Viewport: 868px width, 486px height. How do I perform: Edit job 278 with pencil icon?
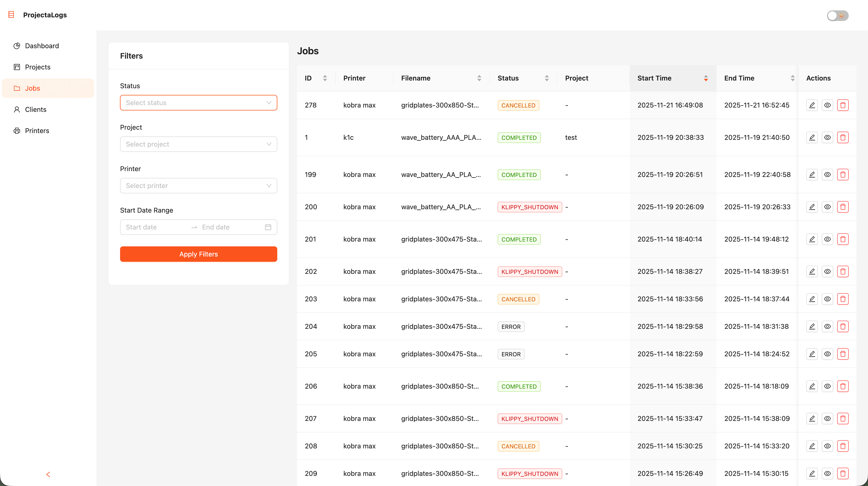tap(812, 105)
